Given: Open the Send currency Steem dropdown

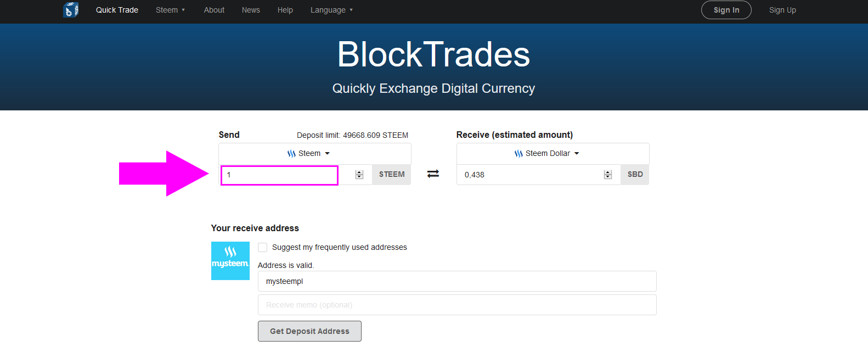Looking at the screenshot, I should 315,154.
